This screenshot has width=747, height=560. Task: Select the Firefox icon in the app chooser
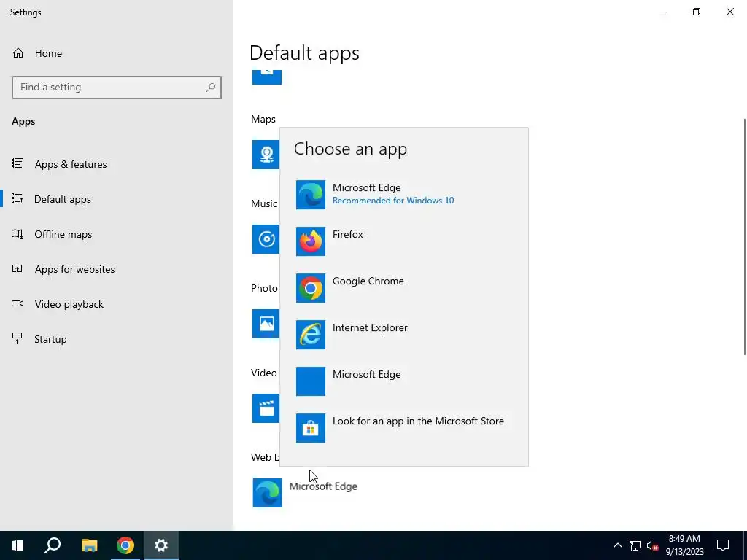pos(311,241)
